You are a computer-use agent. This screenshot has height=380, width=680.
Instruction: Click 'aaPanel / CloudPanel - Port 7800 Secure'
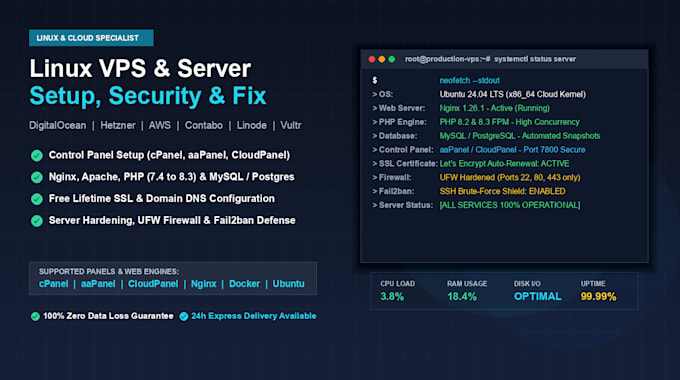point(513,150)
